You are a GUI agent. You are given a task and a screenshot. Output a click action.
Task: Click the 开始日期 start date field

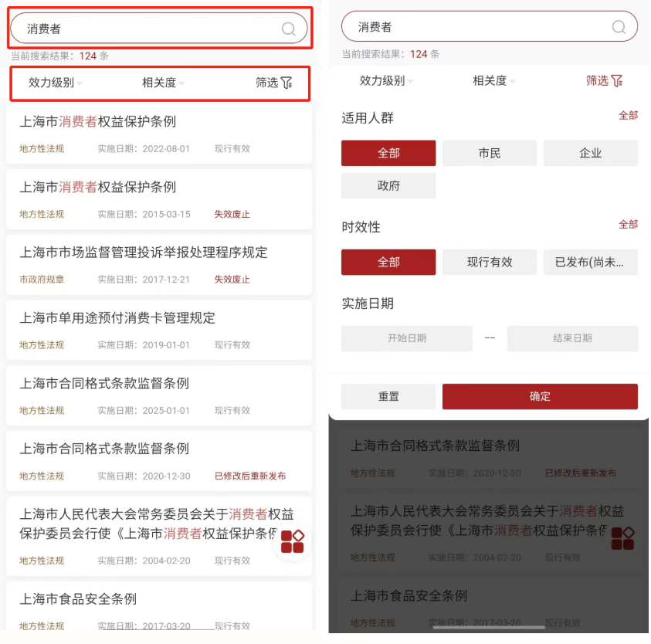(407, 338)
